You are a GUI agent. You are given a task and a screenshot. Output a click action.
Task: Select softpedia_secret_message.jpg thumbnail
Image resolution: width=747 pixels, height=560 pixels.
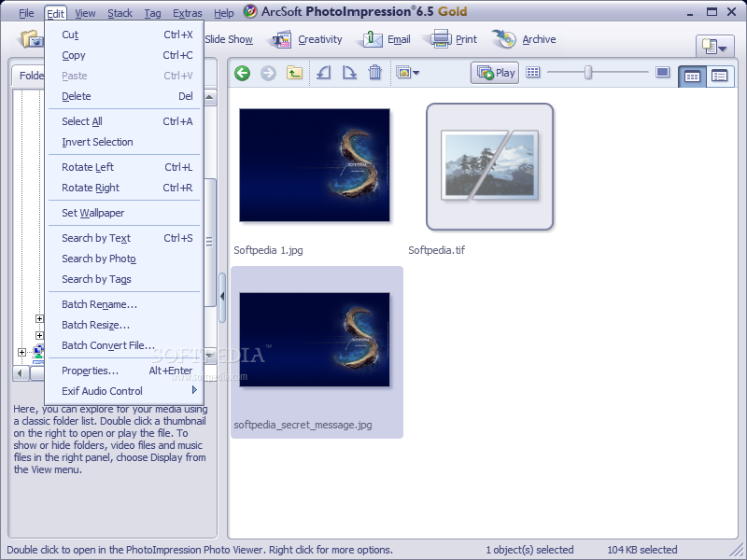[x=315, y=340]
